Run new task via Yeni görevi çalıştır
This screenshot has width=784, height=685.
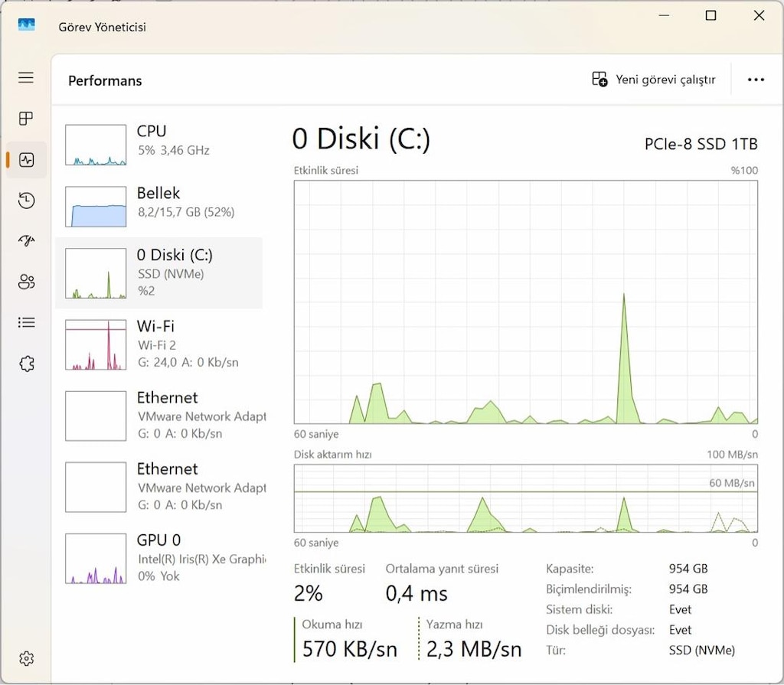[x=654, y=79]
